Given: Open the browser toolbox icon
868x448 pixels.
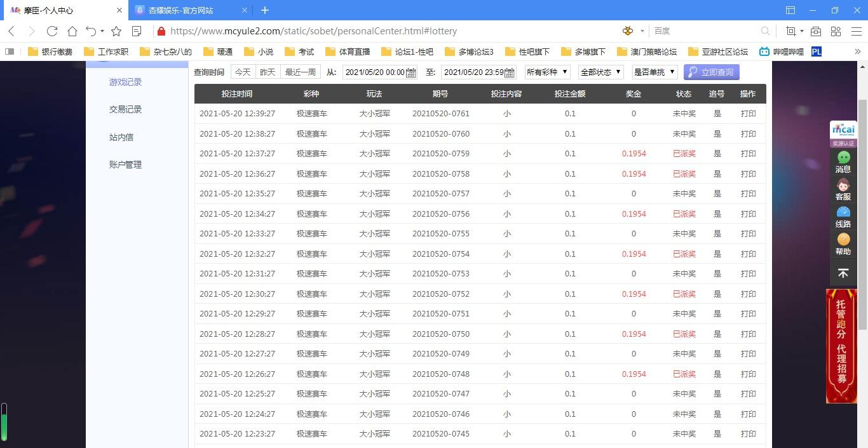Looking at the screenshot, I should tap(816, 31).
